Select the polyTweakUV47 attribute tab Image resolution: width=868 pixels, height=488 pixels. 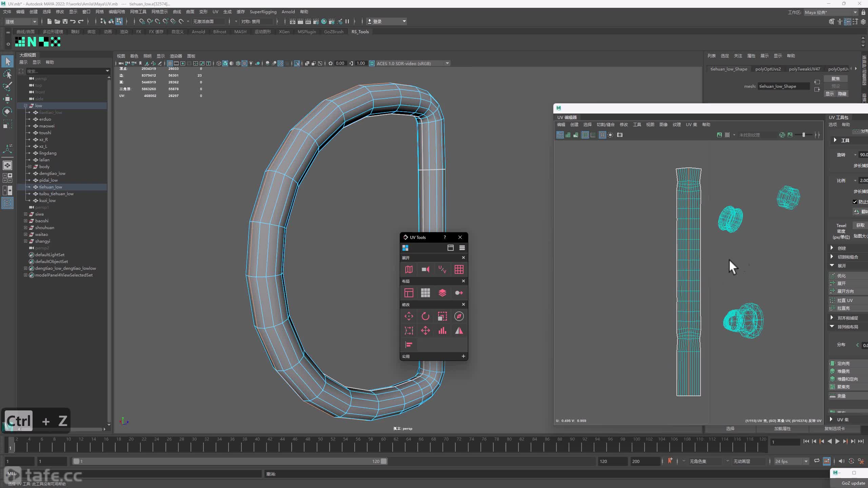click(804, 69)
